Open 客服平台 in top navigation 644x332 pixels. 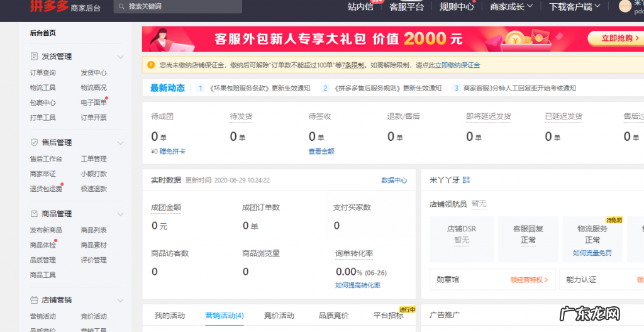click(x=407, y=6)
